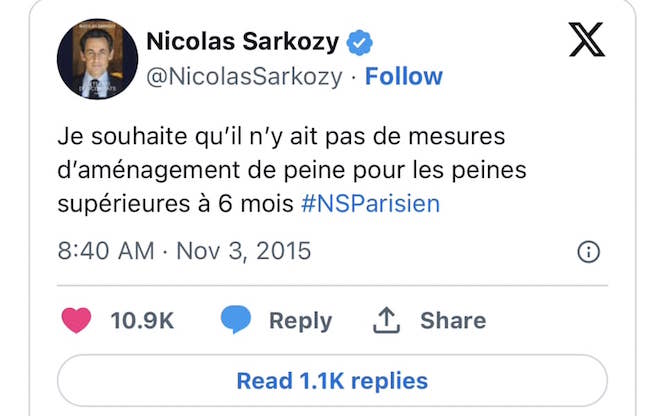Click the words 'supérieures à 6 mois'

(x=176, y=204)
